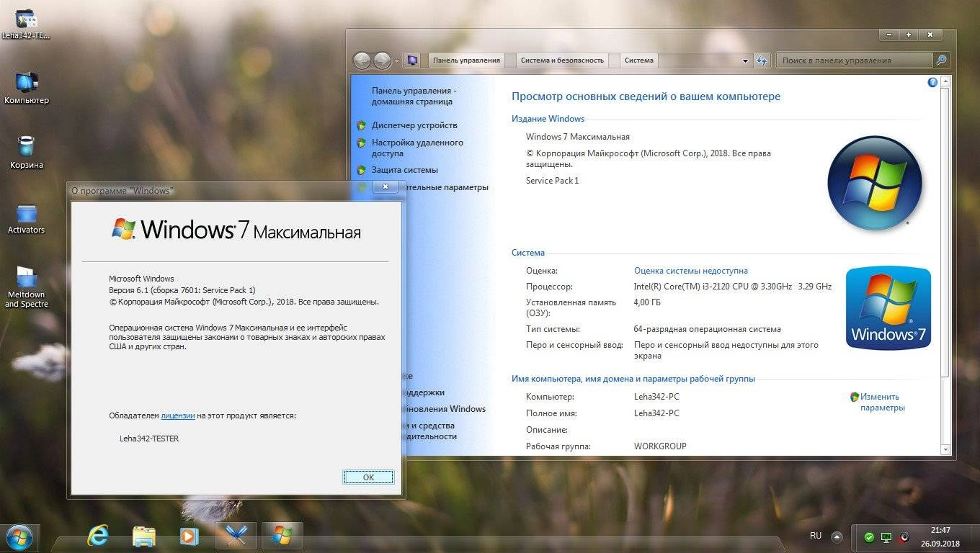Click the Изменить параметры link
Image resolution: width=980 pixels, height=553 pixels.
(x=882, y=402)
